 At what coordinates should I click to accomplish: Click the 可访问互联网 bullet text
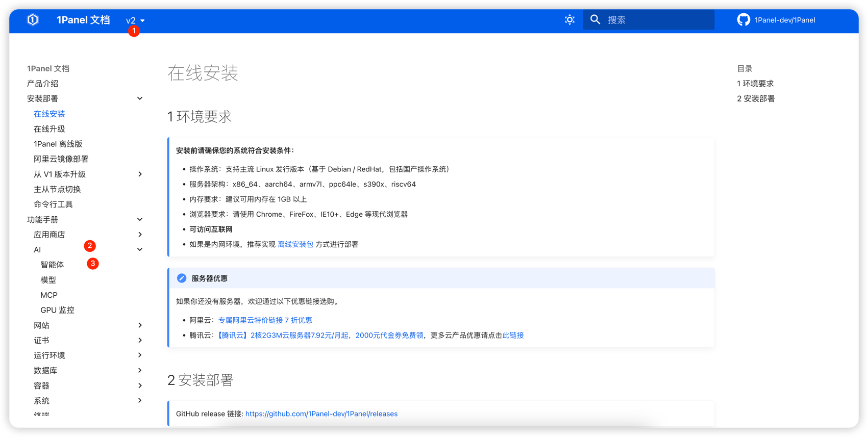pyautogui.click(x=211, y=229)
